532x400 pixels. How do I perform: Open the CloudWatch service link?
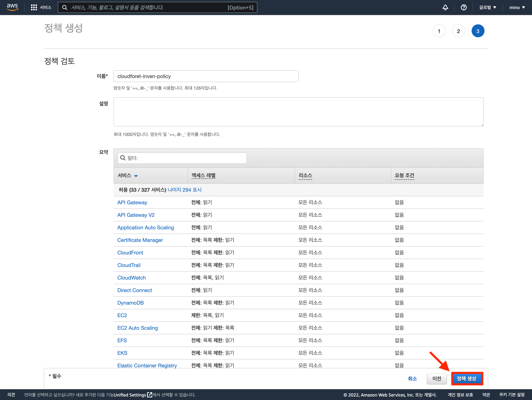click(131, 277)
